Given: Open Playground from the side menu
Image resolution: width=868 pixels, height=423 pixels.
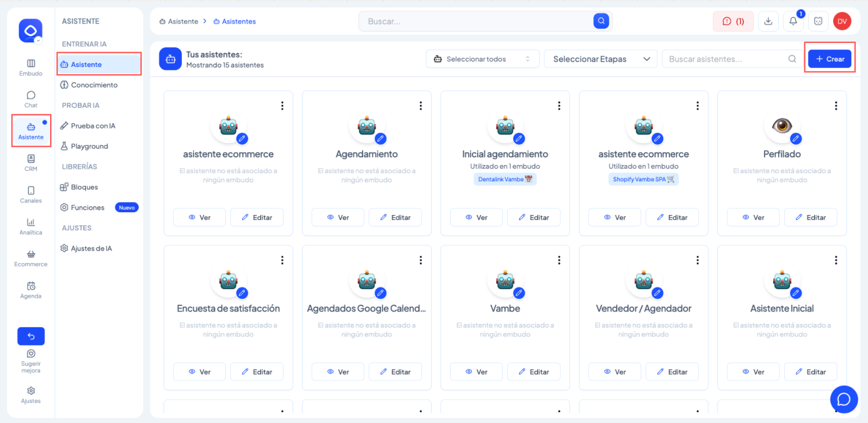Looking at the screenshot, I should [89, 146].
